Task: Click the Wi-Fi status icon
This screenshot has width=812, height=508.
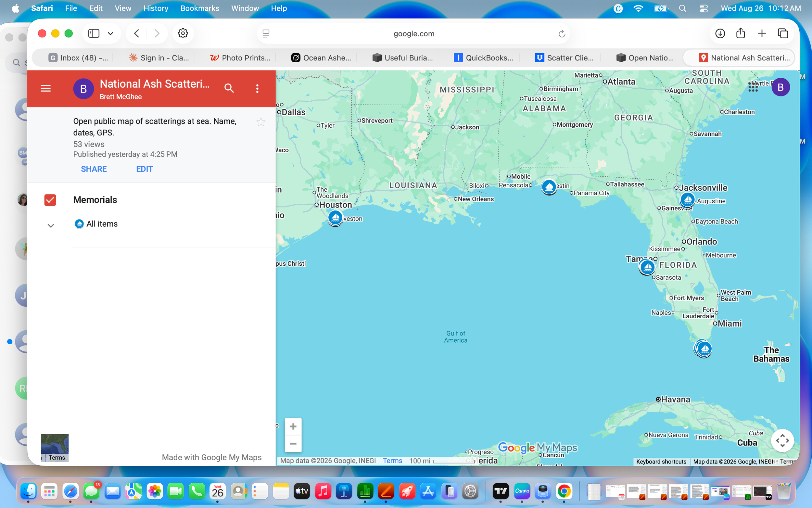Action: tap(638, 8)
